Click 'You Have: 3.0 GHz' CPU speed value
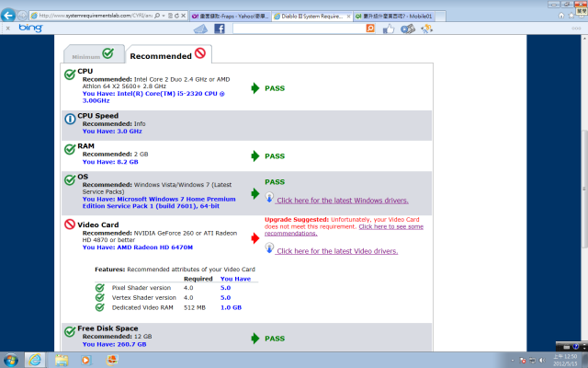This screenshot has width=588, height=368. (x=112, y=131)
